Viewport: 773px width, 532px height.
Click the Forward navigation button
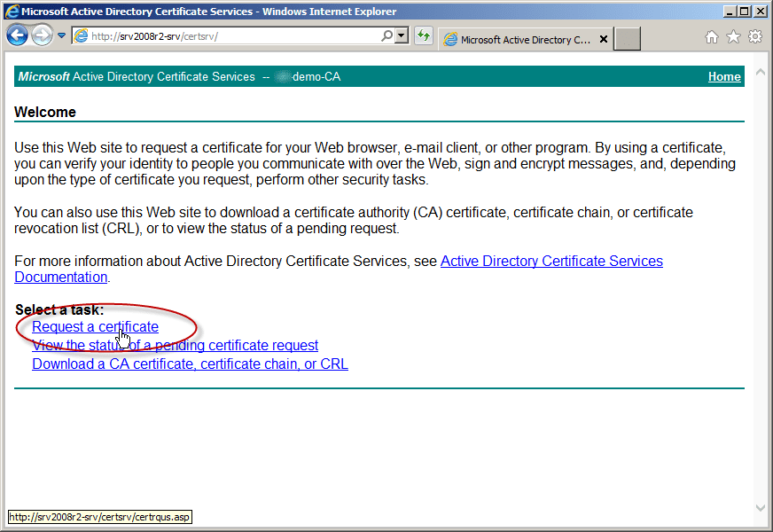[42, 34]
